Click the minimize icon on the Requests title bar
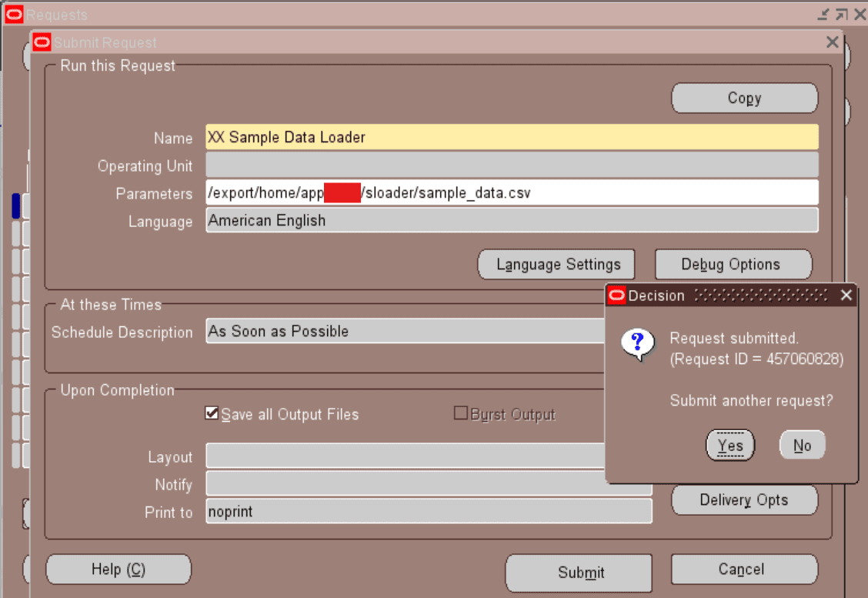The width and height of the screenshot is (868, 598). click(x=823, y=14)
